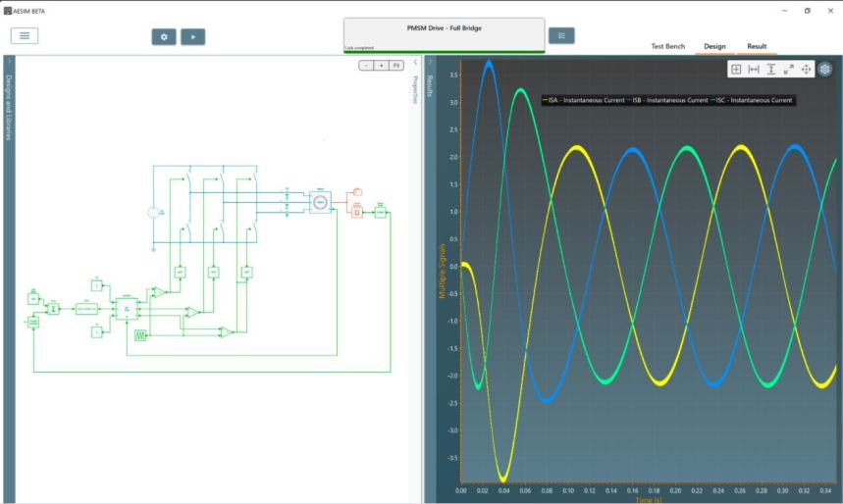Toggle ISB Instantaneous Current legend entry
The width and height of the screenshot is (843, 504).
coord(669,100)
